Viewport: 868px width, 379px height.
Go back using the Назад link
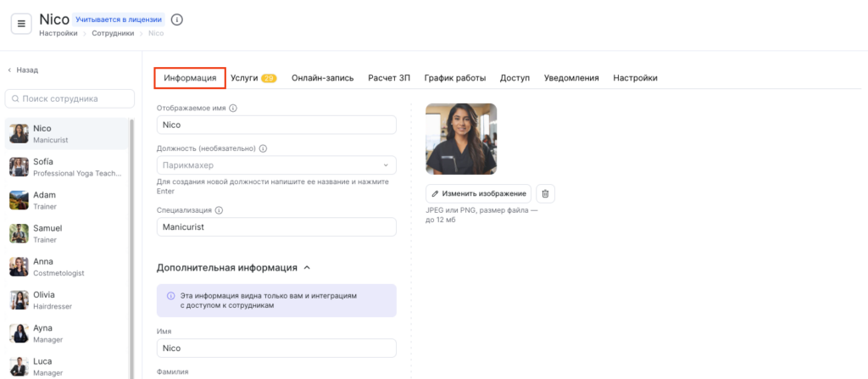(x=23, y=70)
